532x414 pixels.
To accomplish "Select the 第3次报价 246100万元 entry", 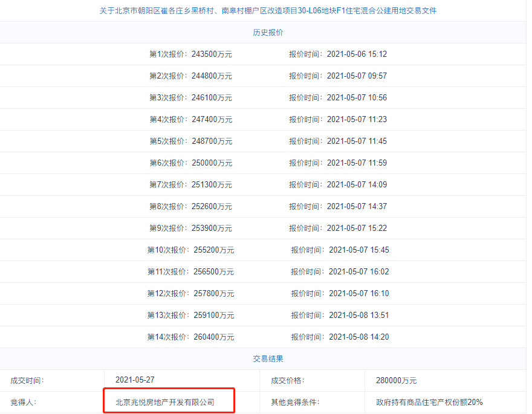I will click(190, 98).
